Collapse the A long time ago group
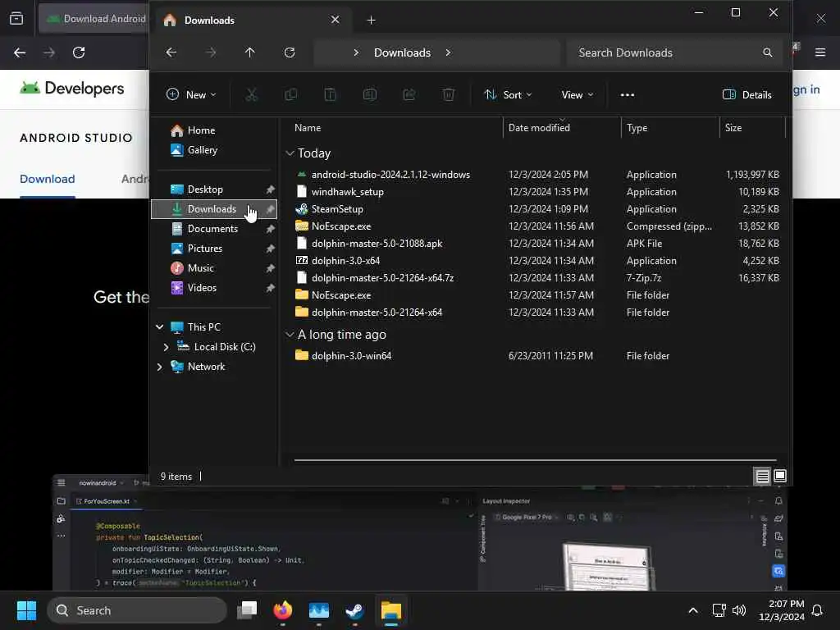This screenshot has height=630, width=840. pos(290,335)
